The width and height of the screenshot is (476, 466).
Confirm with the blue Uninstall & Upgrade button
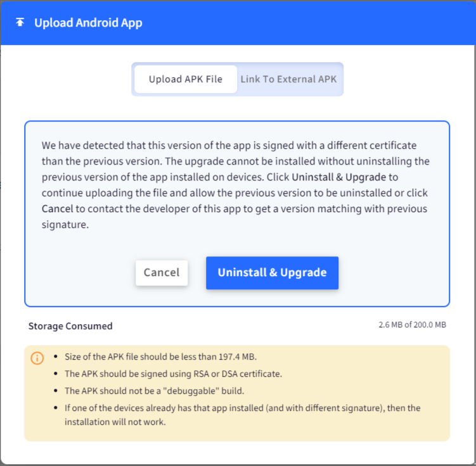272,272
